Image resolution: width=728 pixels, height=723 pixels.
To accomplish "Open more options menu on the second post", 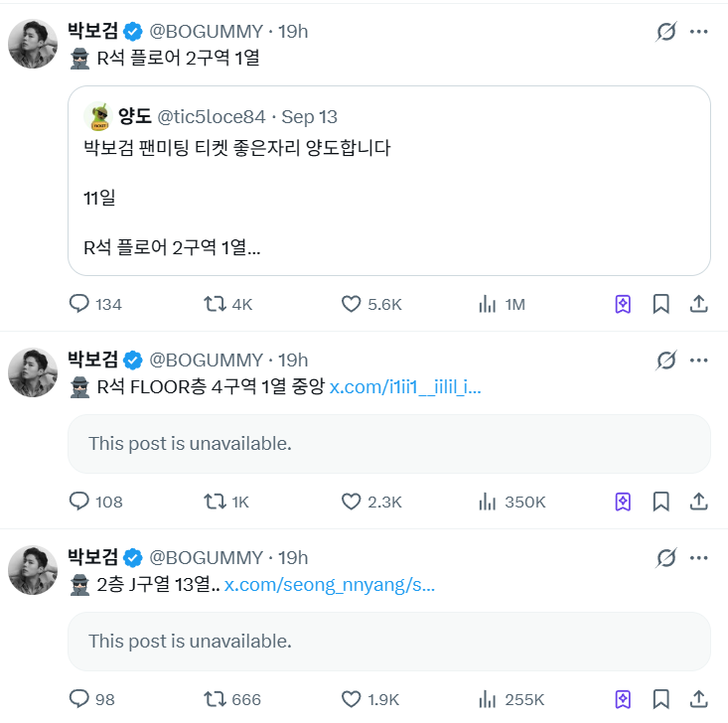I will pos(699,360).
